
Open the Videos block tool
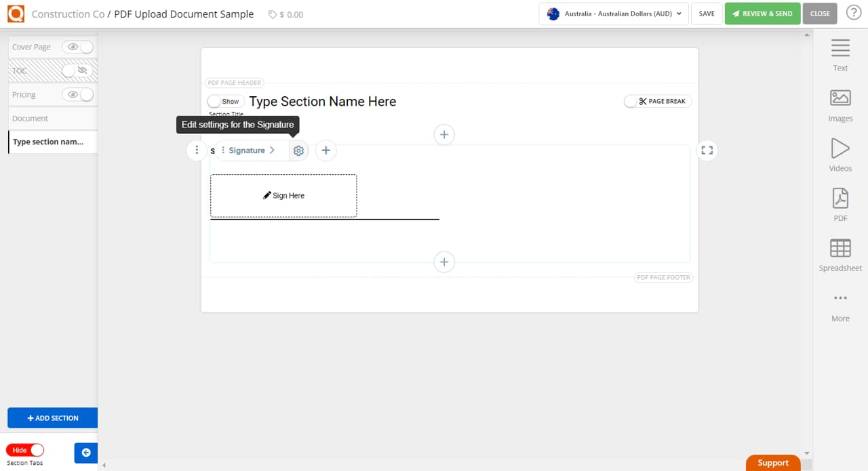[x=840, y=155]
